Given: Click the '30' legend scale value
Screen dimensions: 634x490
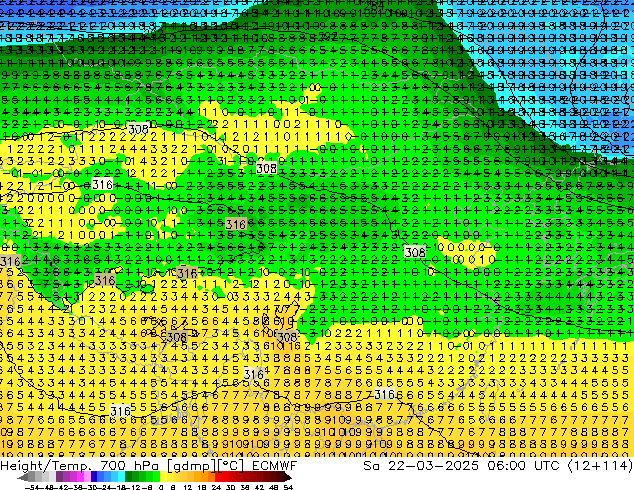Looking at the screenshot, I should click(x=230, y=488).
